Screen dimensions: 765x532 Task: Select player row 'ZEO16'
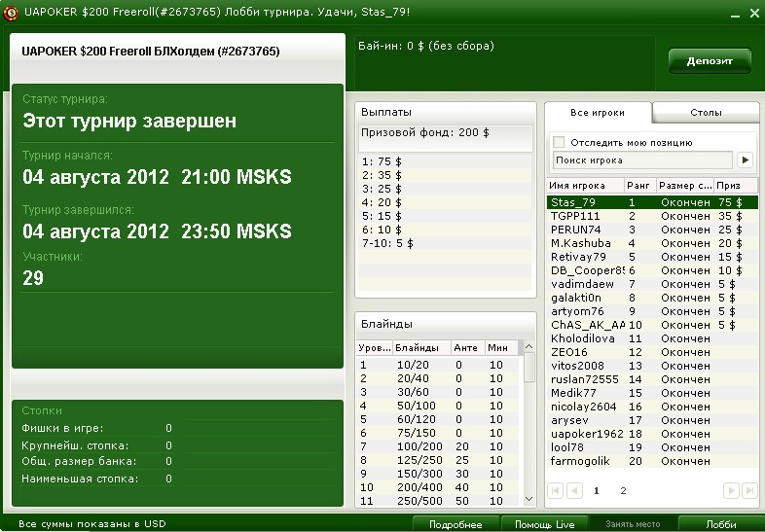pyautogui.click(x=652, y=352)
